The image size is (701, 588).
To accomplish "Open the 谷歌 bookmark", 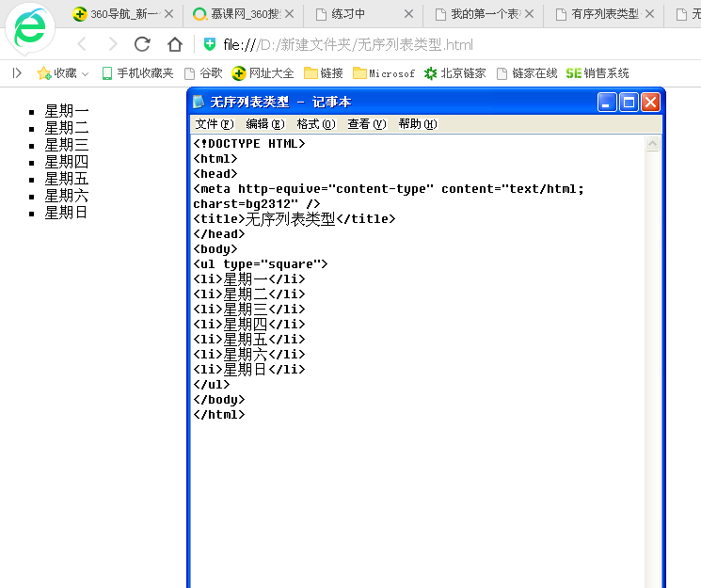I will [203, 73].
